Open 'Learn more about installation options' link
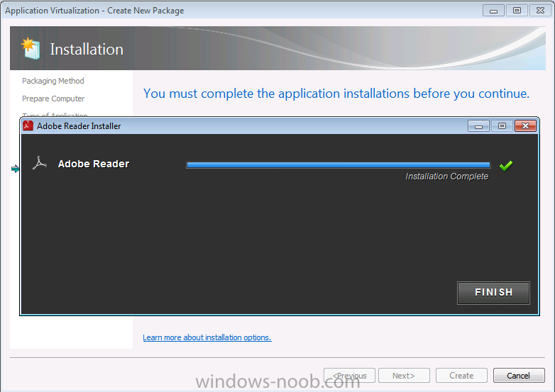The height and width of the screenshot is (392, 555). click(x=207, y=337)
